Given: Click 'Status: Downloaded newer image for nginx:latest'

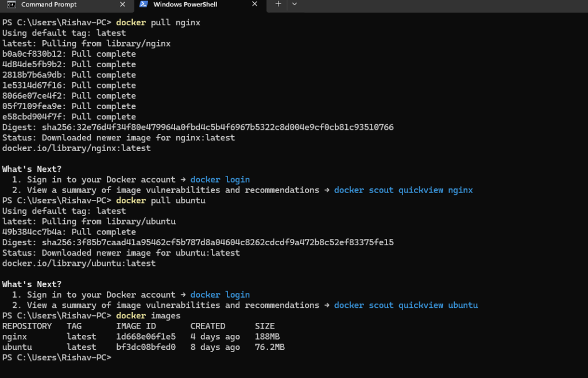Looking at the screenshot, I should click(x=118, y=138).
